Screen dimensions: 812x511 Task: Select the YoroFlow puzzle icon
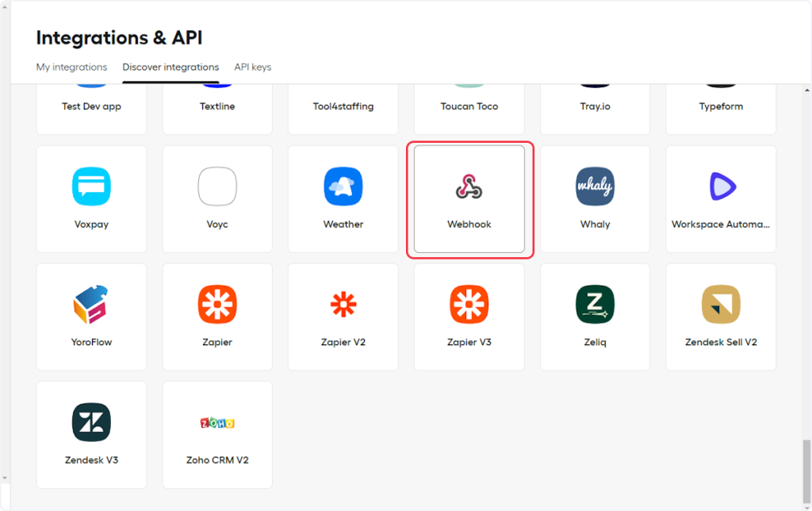[x=91, y=305]
